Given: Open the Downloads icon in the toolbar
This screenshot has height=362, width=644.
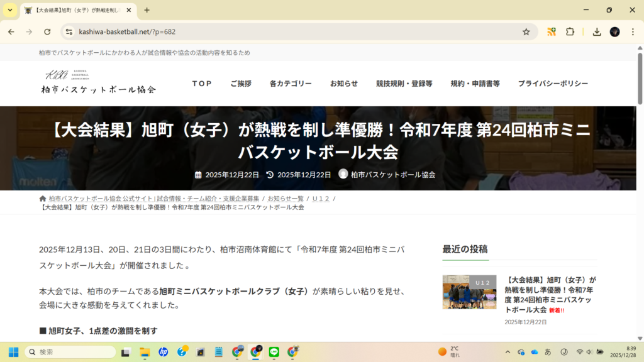Looking at the screenshot, I should (596, 31).
